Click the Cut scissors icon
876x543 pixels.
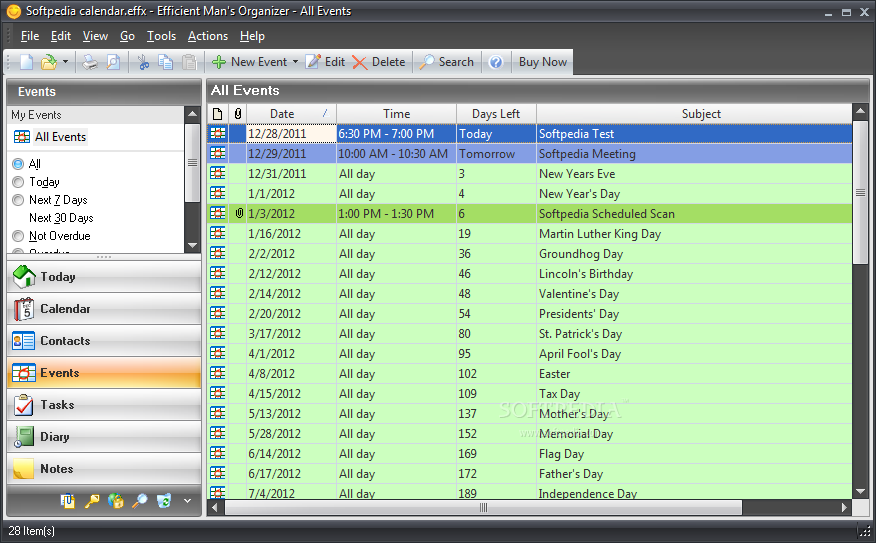tap(144, 62)
